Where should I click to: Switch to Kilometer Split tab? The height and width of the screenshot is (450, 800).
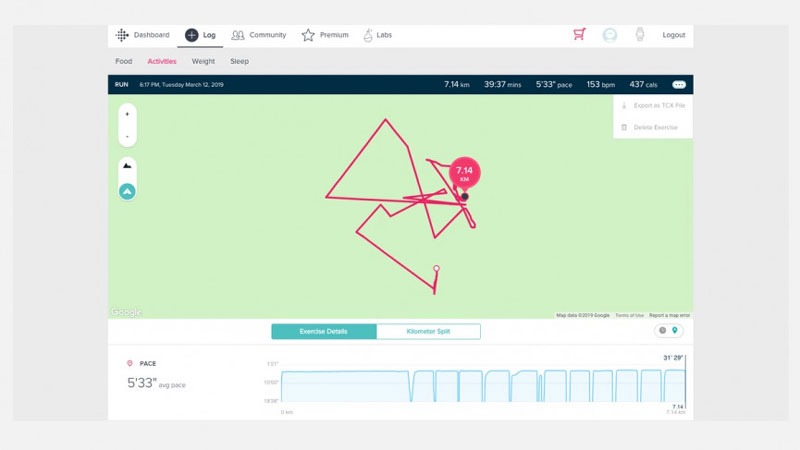tap(428, 331)
